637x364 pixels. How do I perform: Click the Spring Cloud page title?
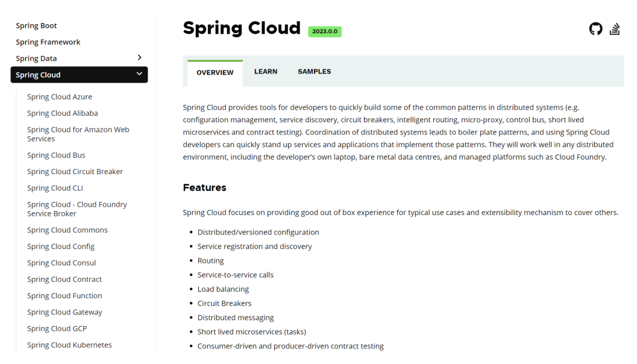(x=241, y=28)
